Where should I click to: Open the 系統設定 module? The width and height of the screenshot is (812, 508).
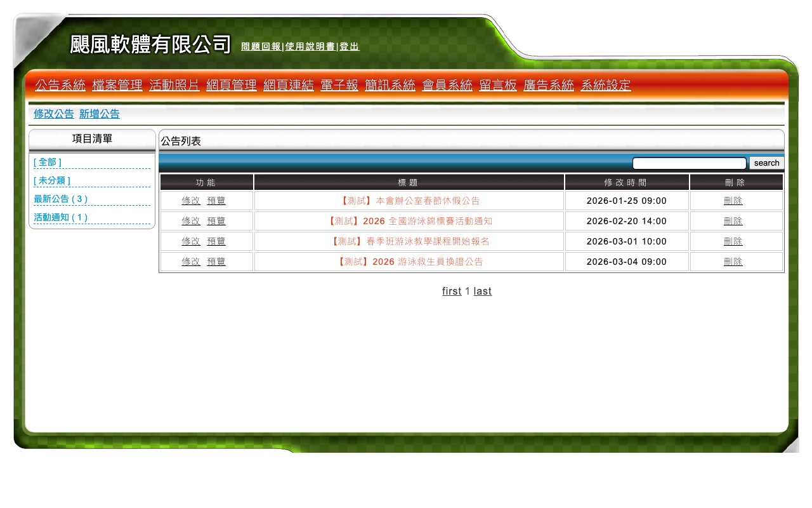click(x=605, y=85)
